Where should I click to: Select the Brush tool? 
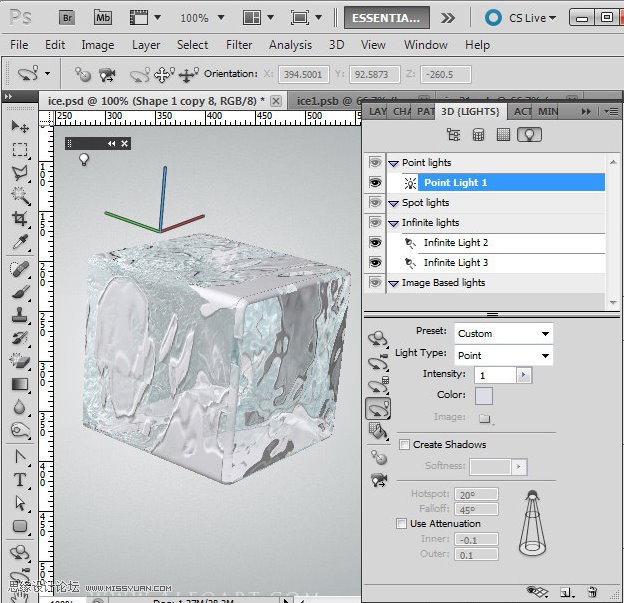point(20,292)
